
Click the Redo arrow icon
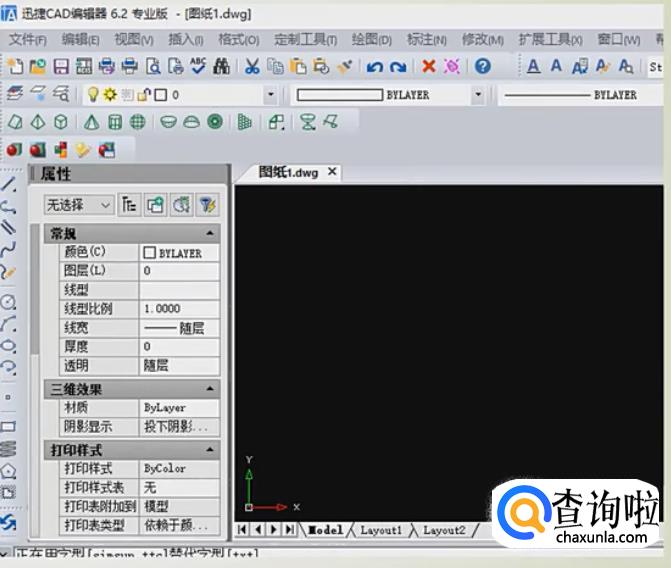click(x=398, y=67)
